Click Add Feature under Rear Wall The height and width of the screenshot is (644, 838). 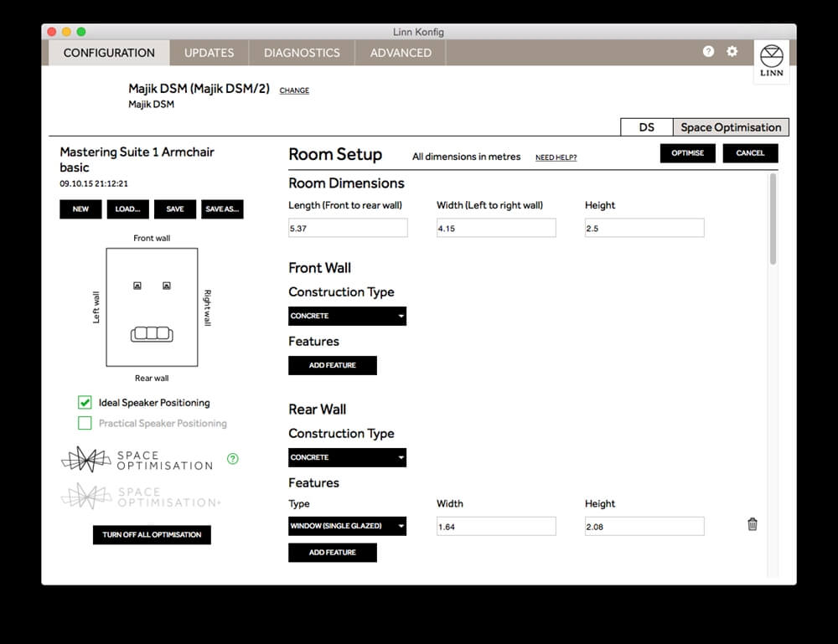pyautogui.click(x=333, y=553)
